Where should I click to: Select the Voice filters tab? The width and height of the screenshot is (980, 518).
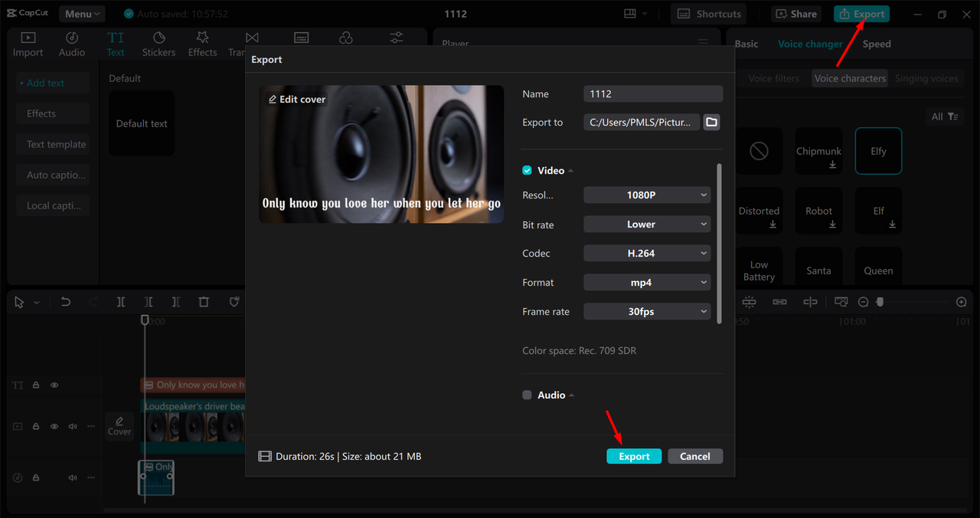[773, 78]
